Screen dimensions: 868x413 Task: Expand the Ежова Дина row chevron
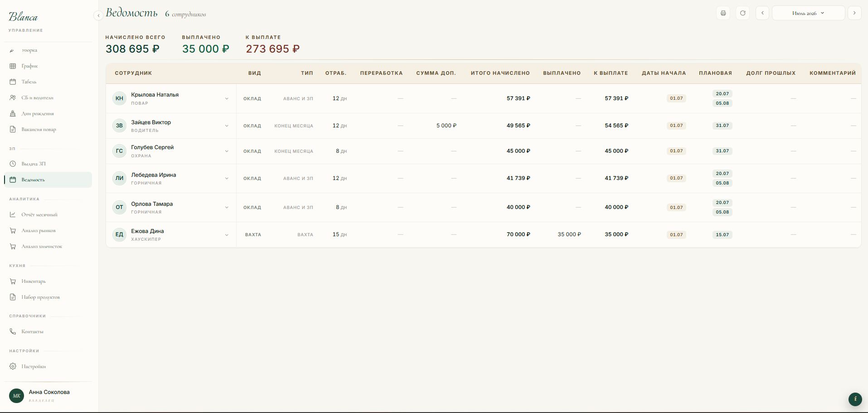click(227, 235)
